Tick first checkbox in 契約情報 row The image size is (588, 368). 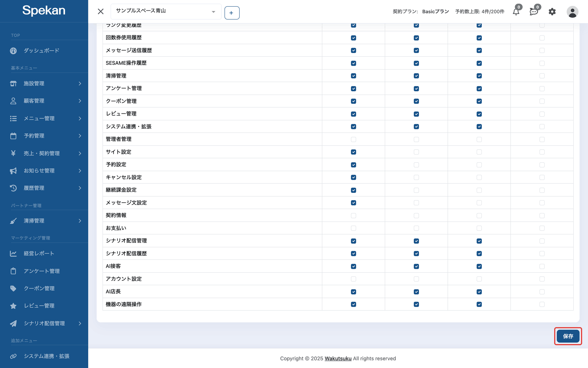(x=354, y=216)
